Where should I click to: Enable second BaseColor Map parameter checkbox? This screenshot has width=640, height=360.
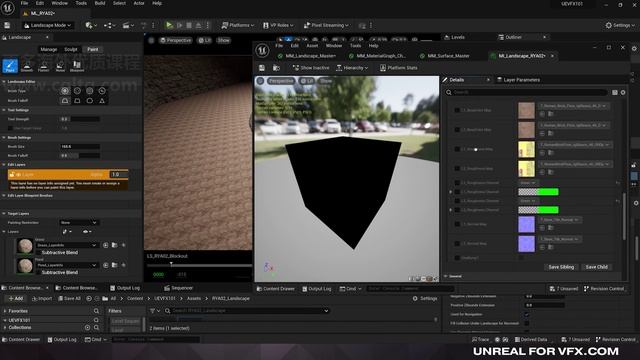tap(457, 130)
